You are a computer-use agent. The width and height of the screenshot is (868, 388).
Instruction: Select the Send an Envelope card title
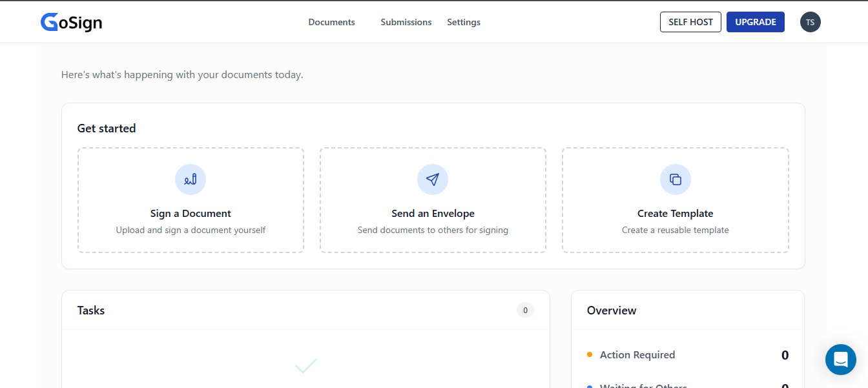[433, 214]
